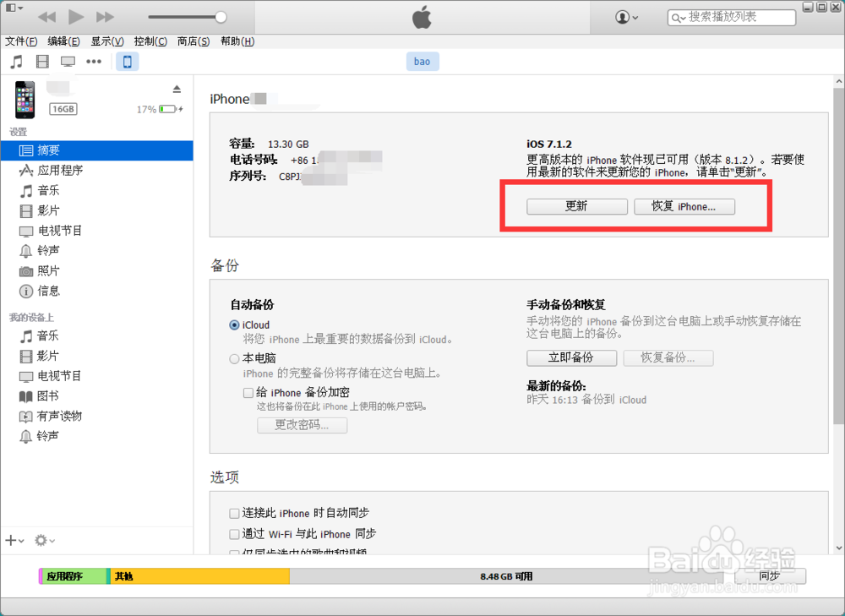This screenshot has height=616, width=845.
Task: Click the 恢复备份... button
Action: click(668, 357)
